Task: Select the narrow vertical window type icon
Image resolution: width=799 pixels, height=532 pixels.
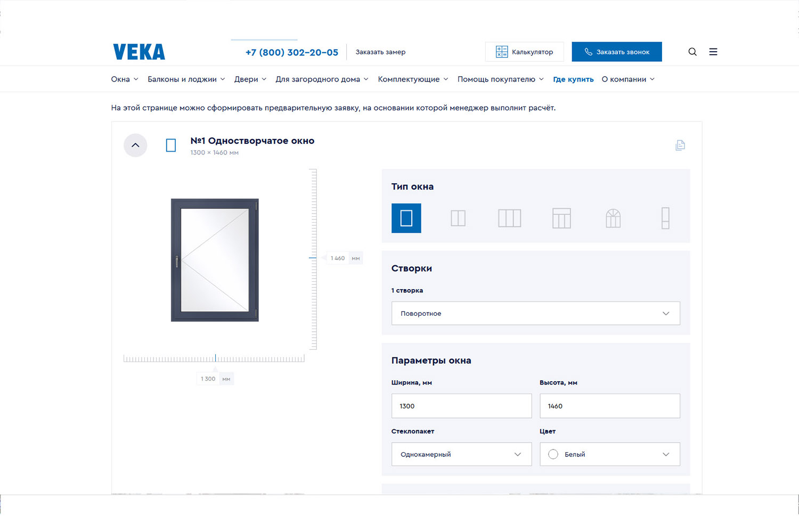Action: pyautogui.click(x=665, y=218)
